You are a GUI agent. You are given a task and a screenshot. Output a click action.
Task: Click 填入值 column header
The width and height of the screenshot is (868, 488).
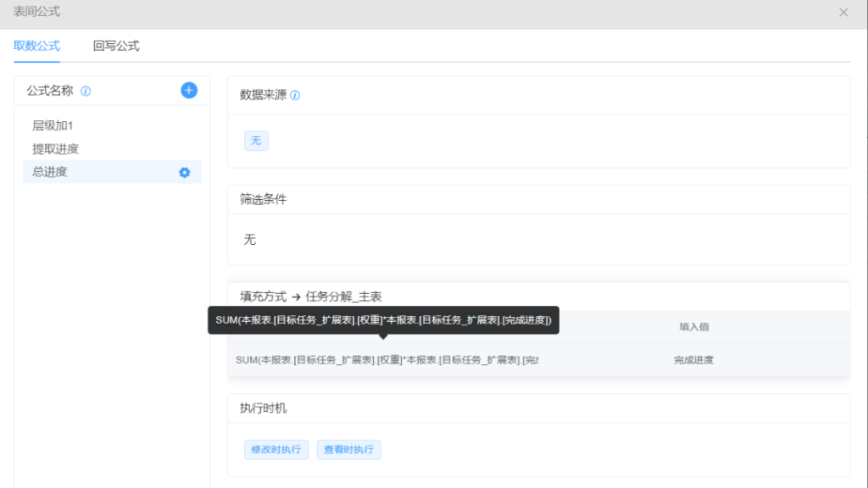pos(694,327)
